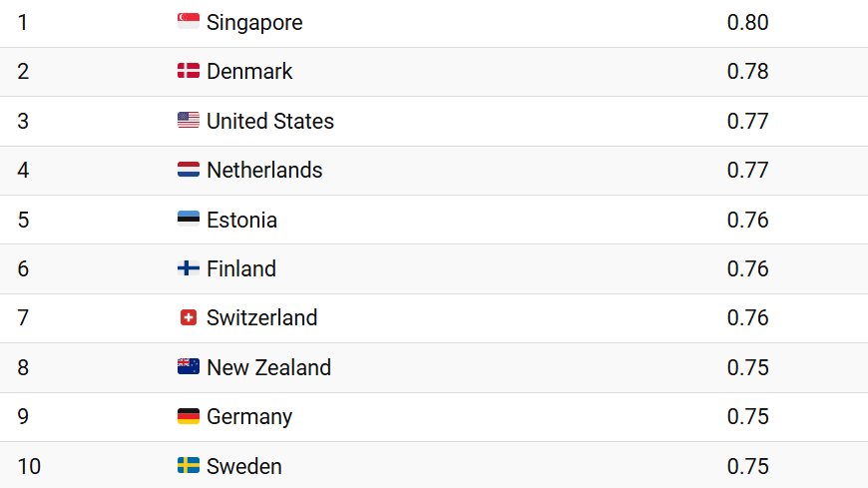Click the United States flag icon
Viewport: 868px width, 488px height.
tap(189, 121)
